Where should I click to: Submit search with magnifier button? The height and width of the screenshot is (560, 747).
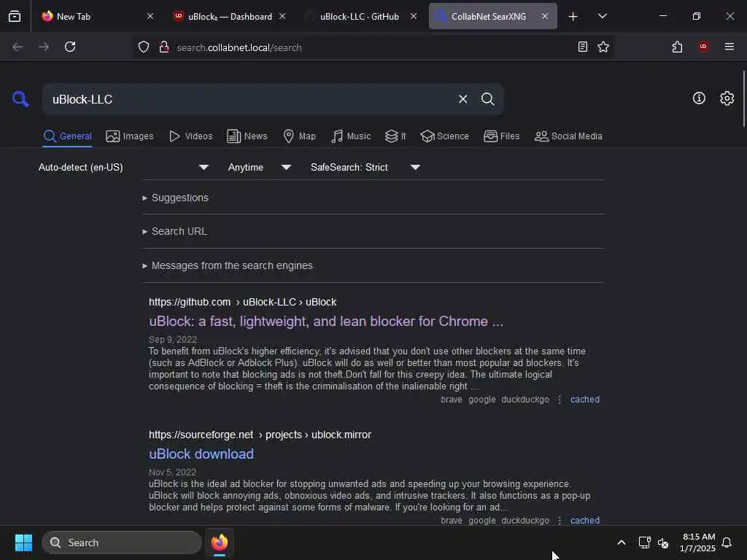click(487, 99)
